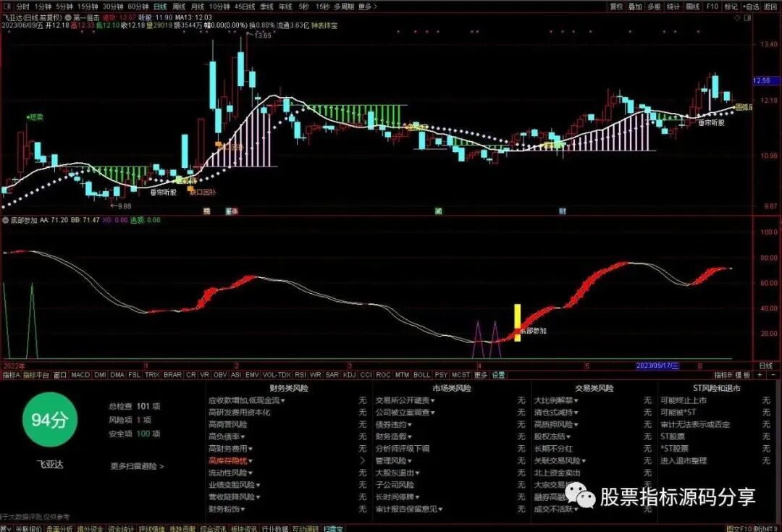Select 60分钟 timeframe
The width and height of the screenshot is (782, 532).
(x=138, y=7)
